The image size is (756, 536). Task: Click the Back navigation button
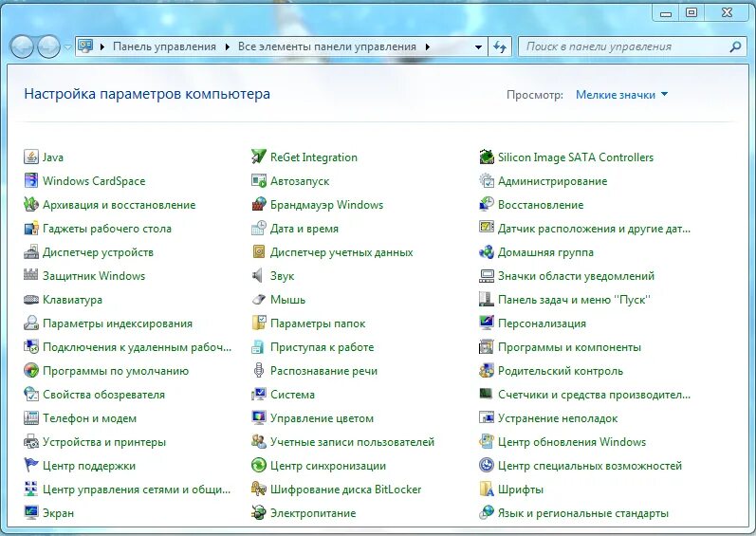pyautogui.click(x=22, y=46)
